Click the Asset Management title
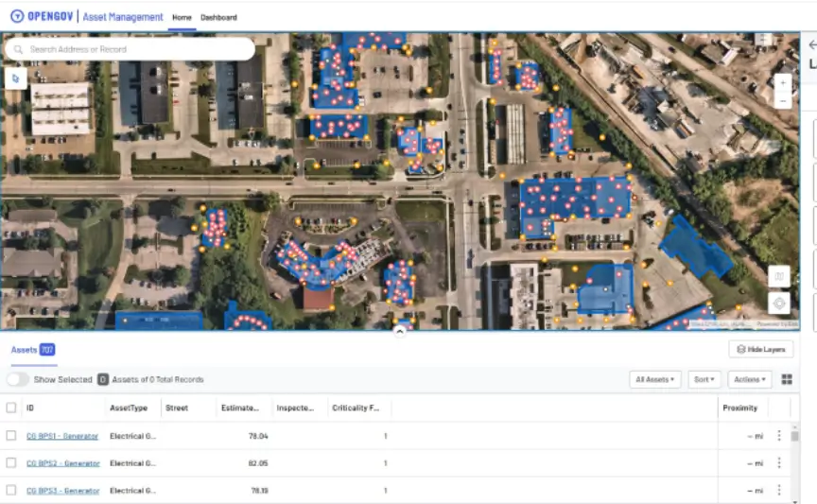 tap(123, 17)
